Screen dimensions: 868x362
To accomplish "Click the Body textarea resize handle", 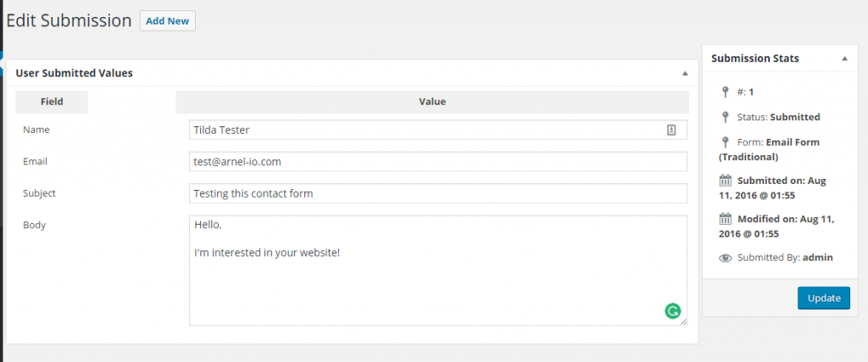I will [x=683, y=321].
